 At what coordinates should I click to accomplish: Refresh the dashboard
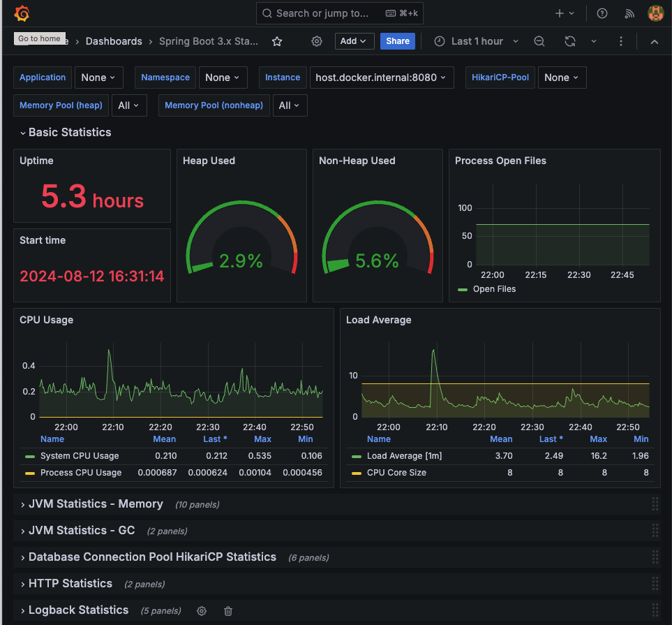tap(569, 41)
